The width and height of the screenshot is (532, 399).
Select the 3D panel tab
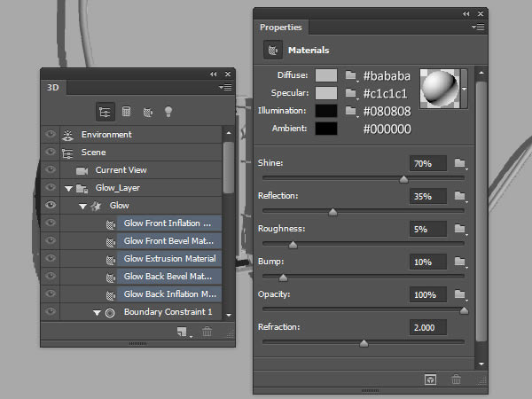click(53, 88)
